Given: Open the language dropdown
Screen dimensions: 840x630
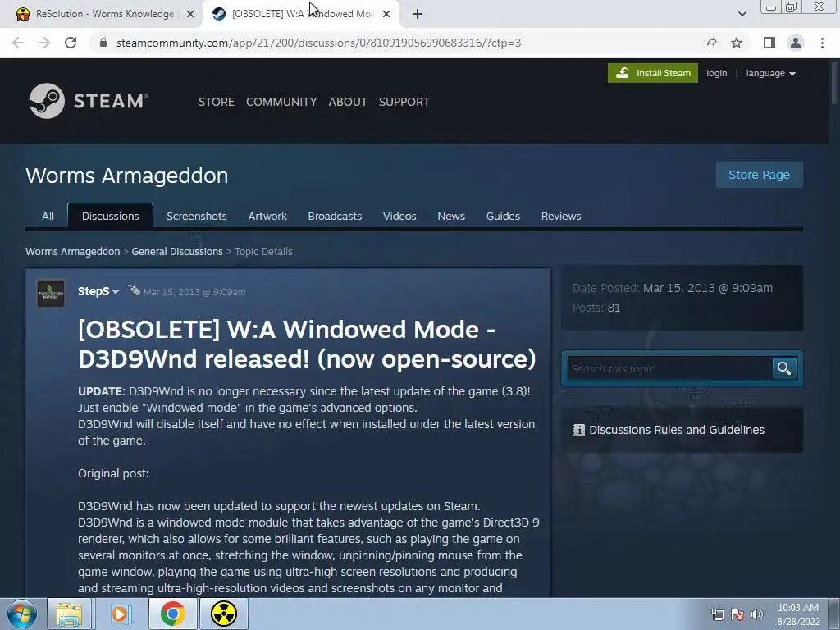Looking at the screenshot, I should click(x=770, y=73).
